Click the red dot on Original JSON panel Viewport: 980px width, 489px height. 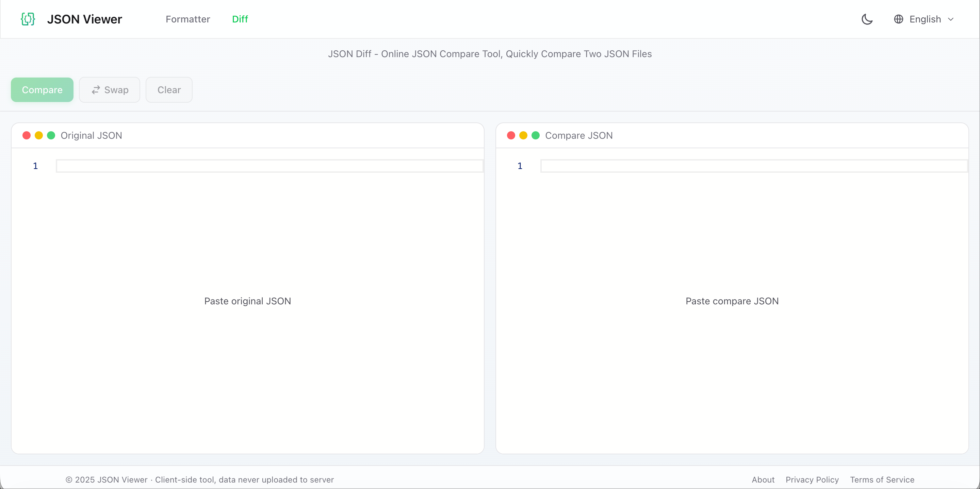tap(26, 135)
